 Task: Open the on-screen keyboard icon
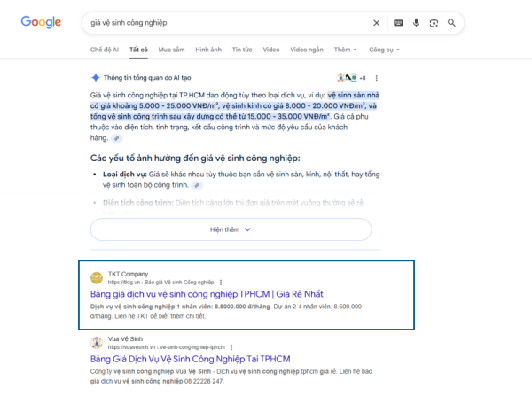[x=398, y=23]
